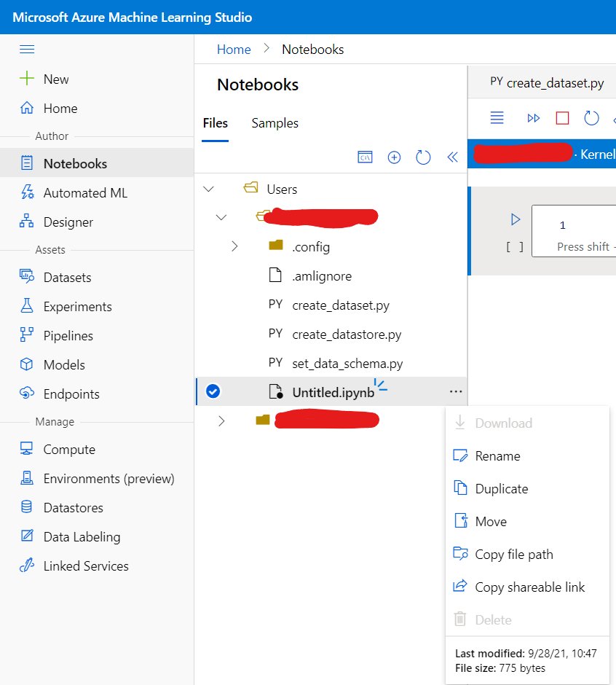Collapse the Users folder
The width and height of the screenshot is (616, 685).
(209, 189)
